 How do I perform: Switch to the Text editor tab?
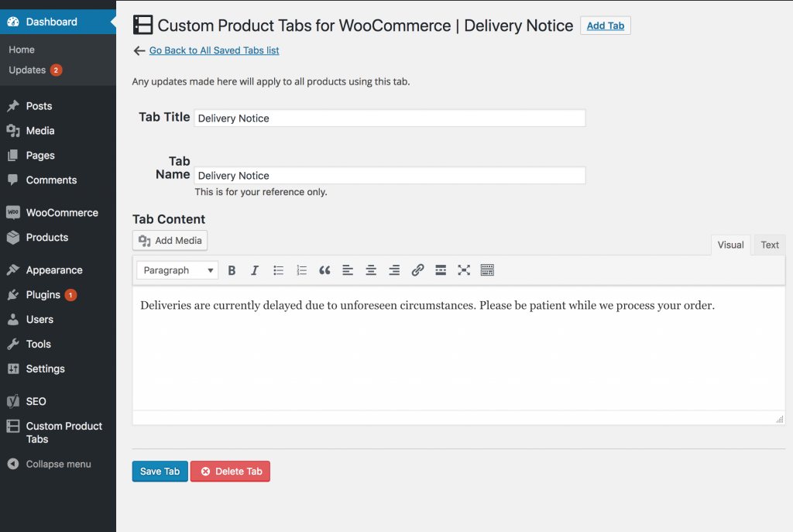pos(770,245)
